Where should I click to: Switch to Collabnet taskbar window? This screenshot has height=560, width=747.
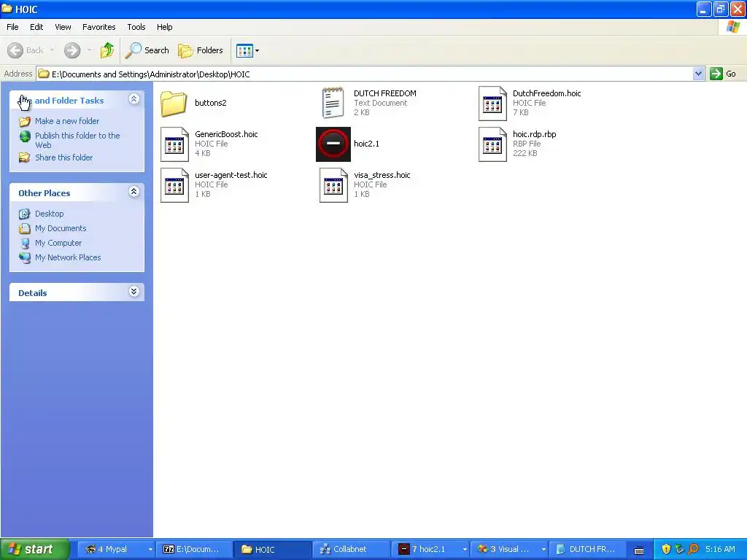point(351,549)
